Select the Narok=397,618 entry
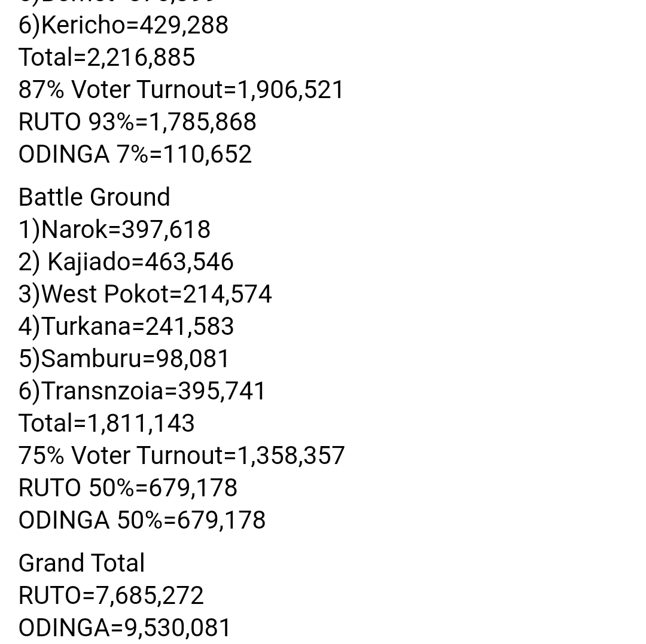 (x=114, y=230)
